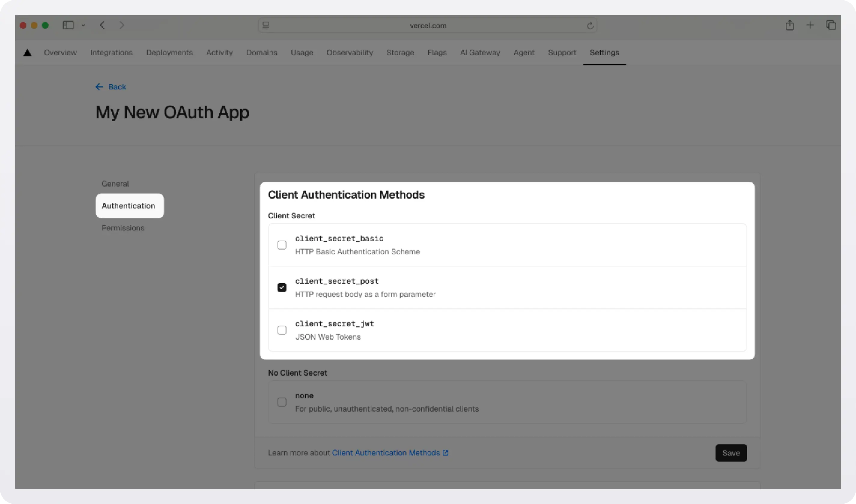856x504 pixels.
Task: Open a new tab with the plus icon
Action: click(810, 25)
